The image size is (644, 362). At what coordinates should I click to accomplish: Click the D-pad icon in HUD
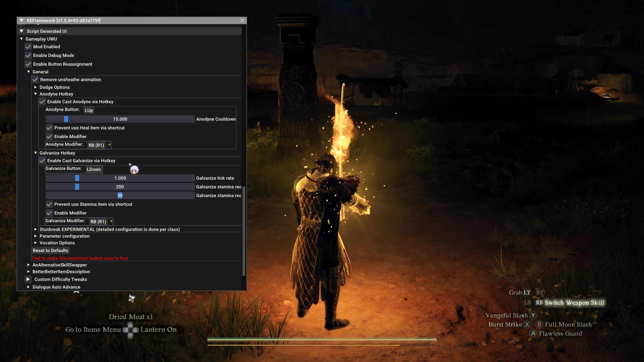130,330
